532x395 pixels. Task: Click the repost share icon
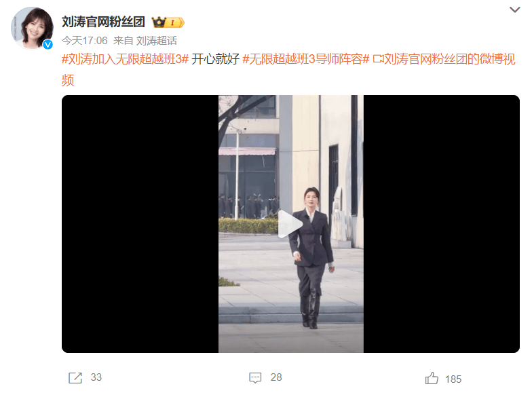(75, 377)
